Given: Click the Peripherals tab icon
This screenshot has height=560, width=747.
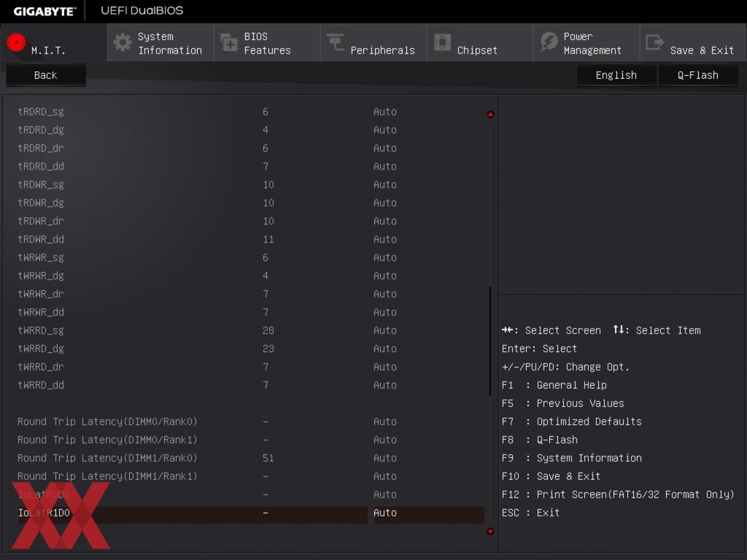Looking at the screenshot, I should point(336,42).
